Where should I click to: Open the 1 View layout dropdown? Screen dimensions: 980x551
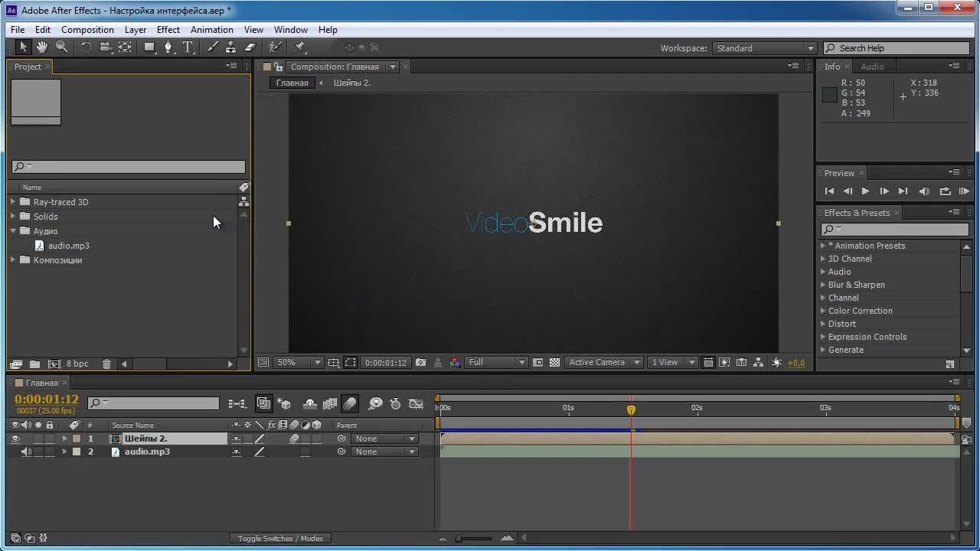pos(673,363)
